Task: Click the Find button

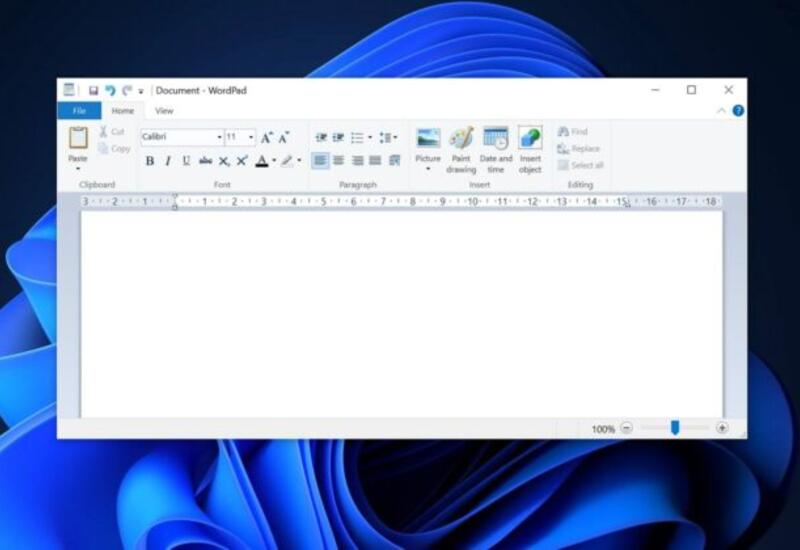Action: pos(573,132)
